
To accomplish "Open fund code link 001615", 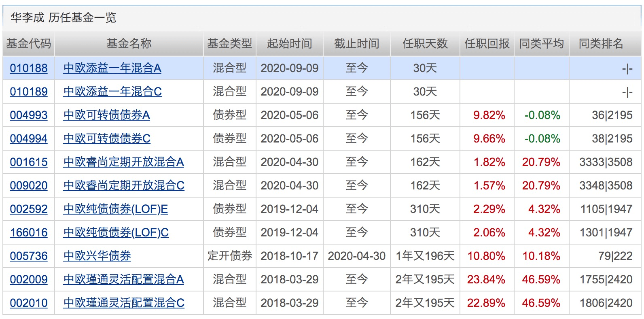I will (29, 162).
